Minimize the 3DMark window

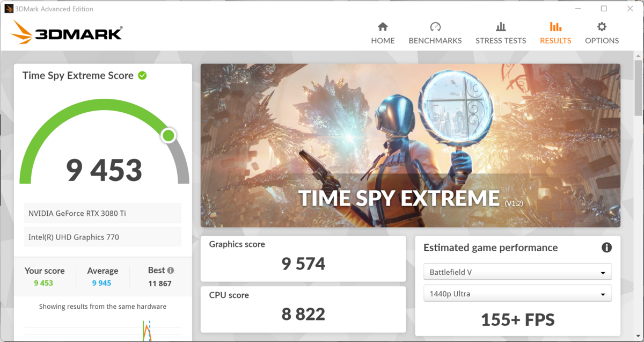pos(579,9)
